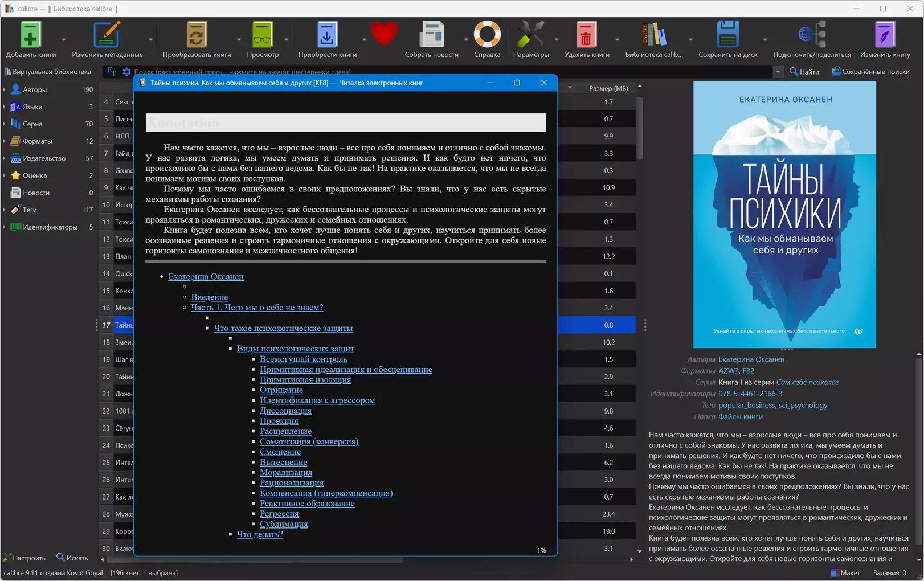This screenshot has height=581, width=924.
Task: Open the Edit book icon
Action: 885,35
